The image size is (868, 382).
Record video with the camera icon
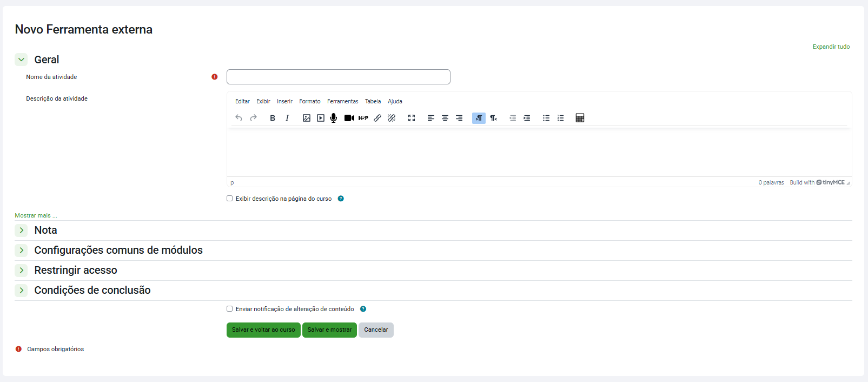(349, 118)
